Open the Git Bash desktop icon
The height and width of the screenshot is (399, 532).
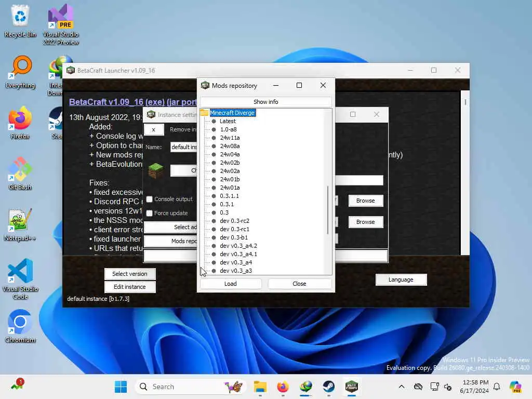(x=20, y=174)
